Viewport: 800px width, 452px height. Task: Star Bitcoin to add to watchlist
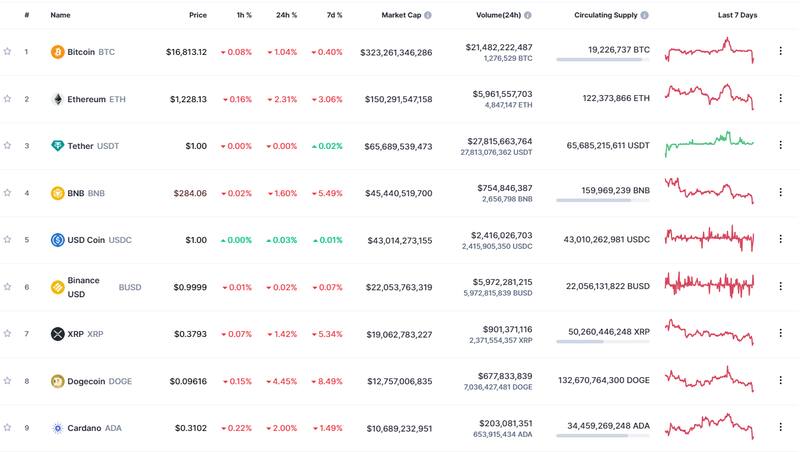point(8,52)
